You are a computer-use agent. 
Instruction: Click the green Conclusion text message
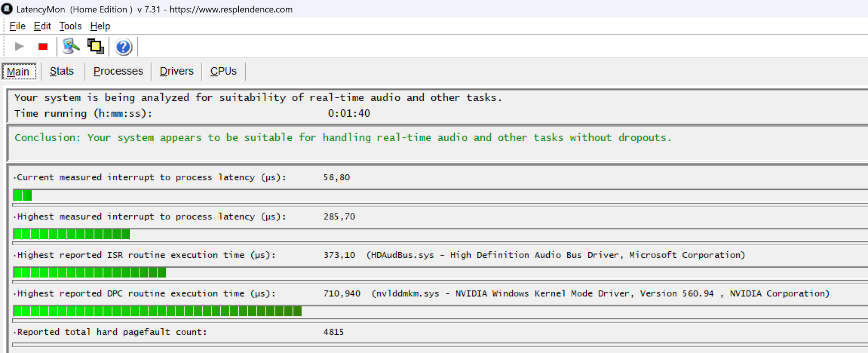click(343, 138)
